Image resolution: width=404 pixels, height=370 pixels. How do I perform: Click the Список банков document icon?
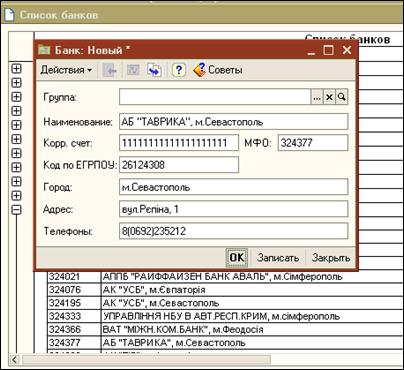click(x=9, y=15)
